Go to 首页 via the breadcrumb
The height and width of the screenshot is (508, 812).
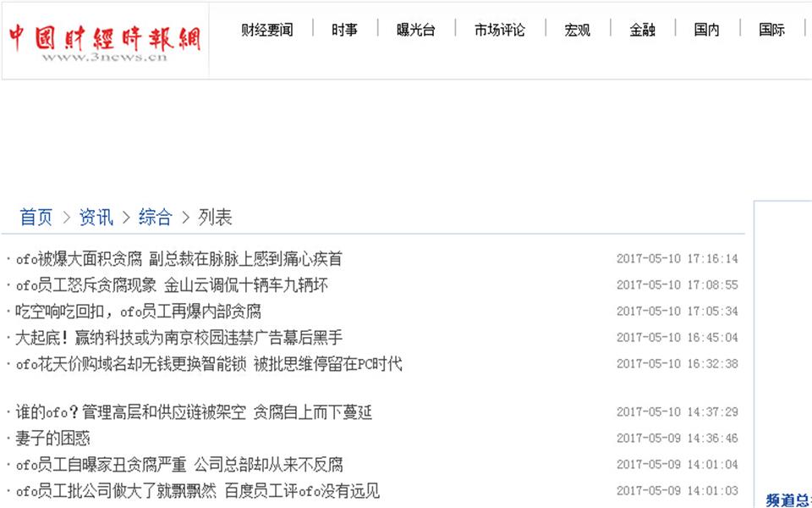coord(36,218)
